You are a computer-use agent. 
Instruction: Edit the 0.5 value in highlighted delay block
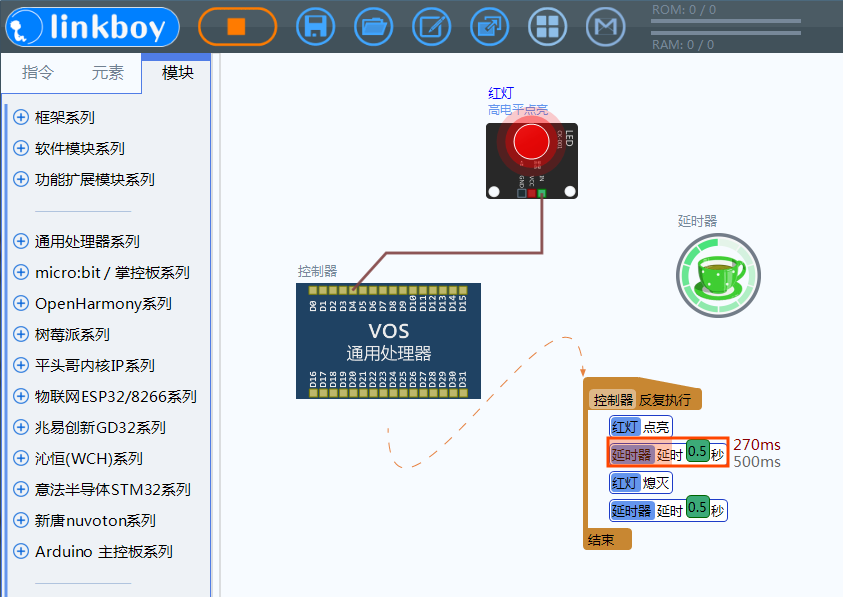tap(698, 451)
